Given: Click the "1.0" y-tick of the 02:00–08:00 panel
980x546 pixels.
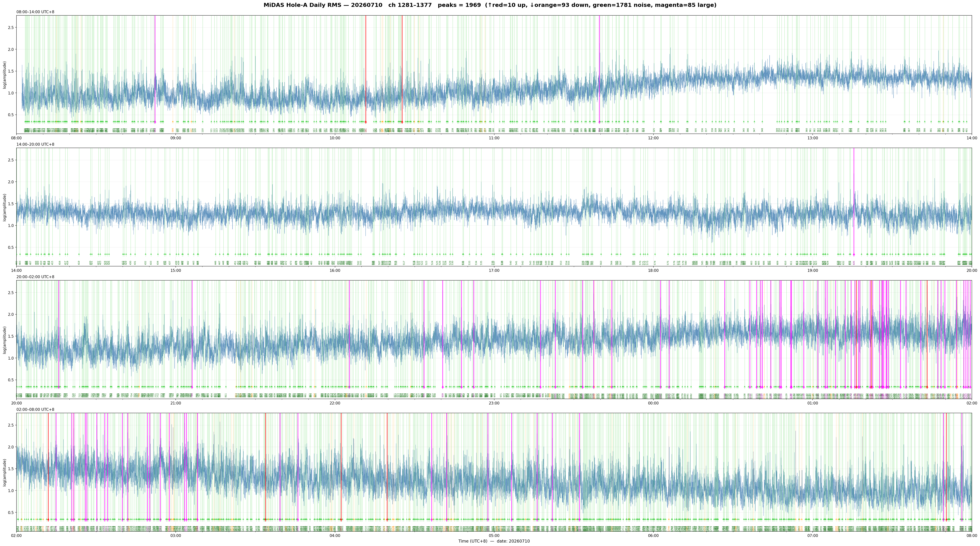Looking at the screenshot, I should click(x=11, y=491).
